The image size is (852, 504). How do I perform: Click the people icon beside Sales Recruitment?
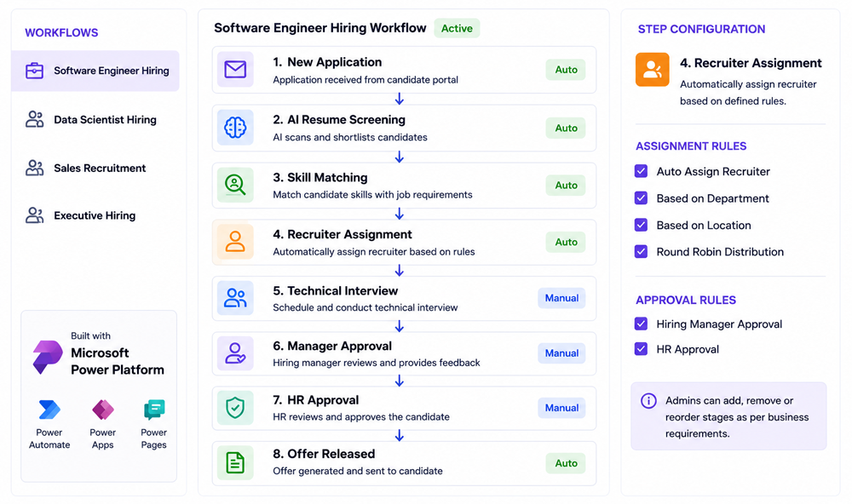click(x=34, y=168)
